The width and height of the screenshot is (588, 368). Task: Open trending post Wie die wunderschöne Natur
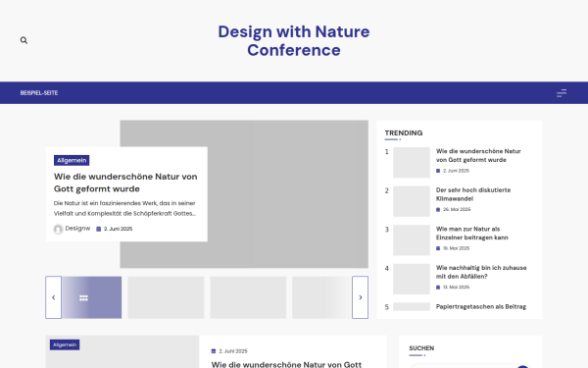478,155
